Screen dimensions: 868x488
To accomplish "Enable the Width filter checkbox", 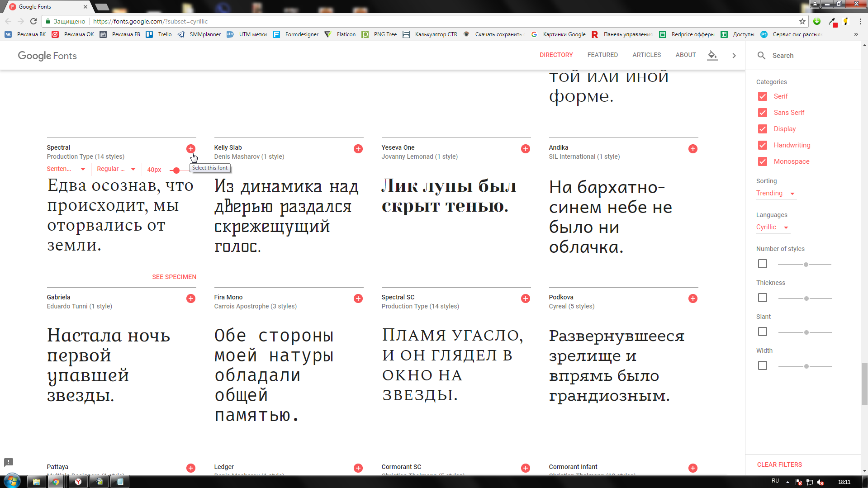I will point(763,365).
